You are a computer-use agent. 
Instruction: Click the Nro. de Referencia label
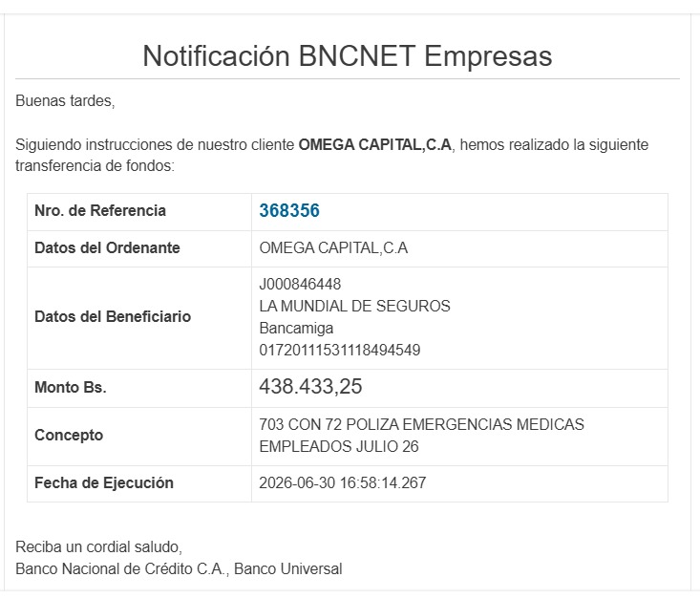(x=100, y=211)
